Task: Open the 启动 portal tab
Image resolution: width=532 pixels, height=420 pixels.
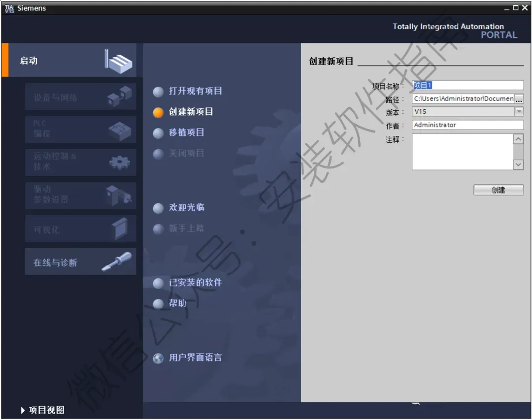Action: click(69, 60)
